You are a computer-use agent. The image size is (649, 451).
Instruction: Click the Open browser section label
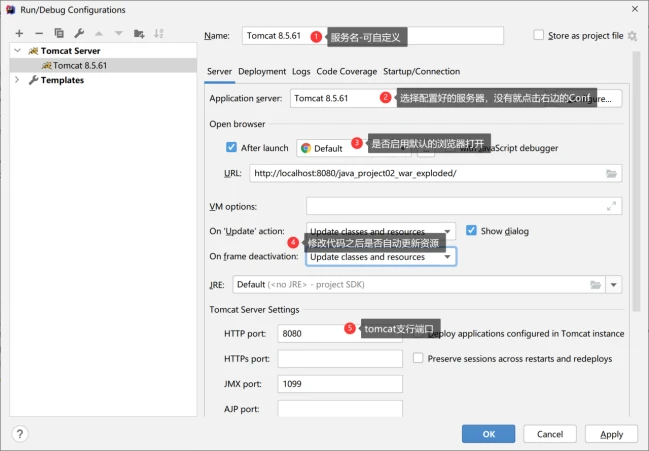[x=237, y=124]
